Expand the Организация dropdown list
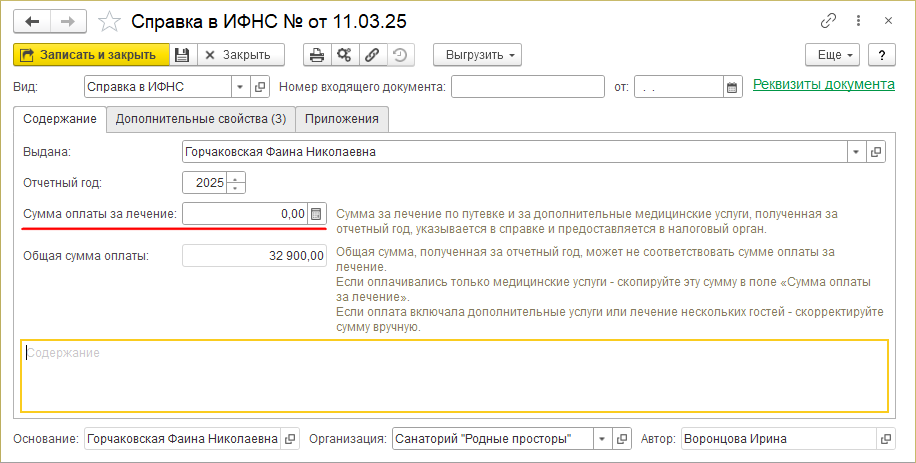This screenshot has height=463, width=916. (x=603, y=439)
